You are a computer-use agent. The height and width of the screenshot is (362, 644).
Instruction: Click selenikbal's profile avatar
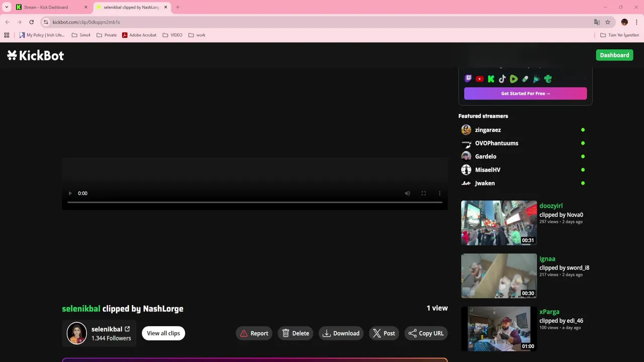tap(77, 333)
